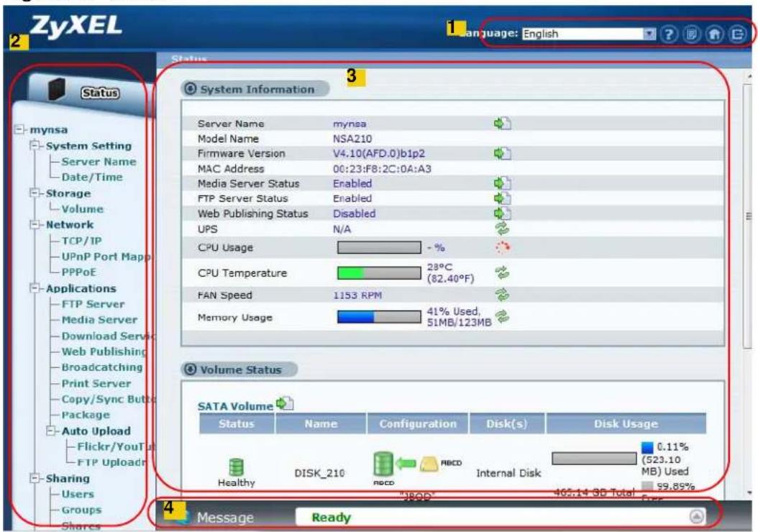
Task: Open UPnP Port Mapping
Action: [106, 257]
